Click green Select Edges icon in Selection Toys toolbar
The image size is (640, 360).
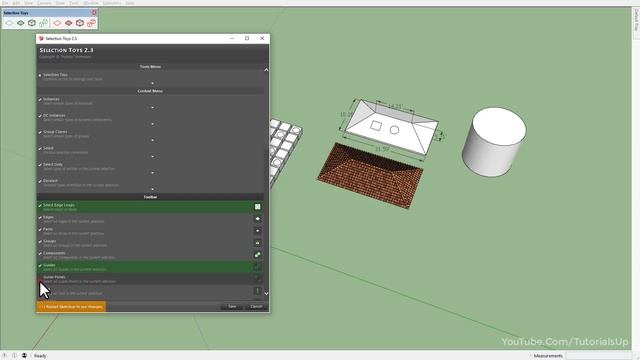click(x=9, y=23)
